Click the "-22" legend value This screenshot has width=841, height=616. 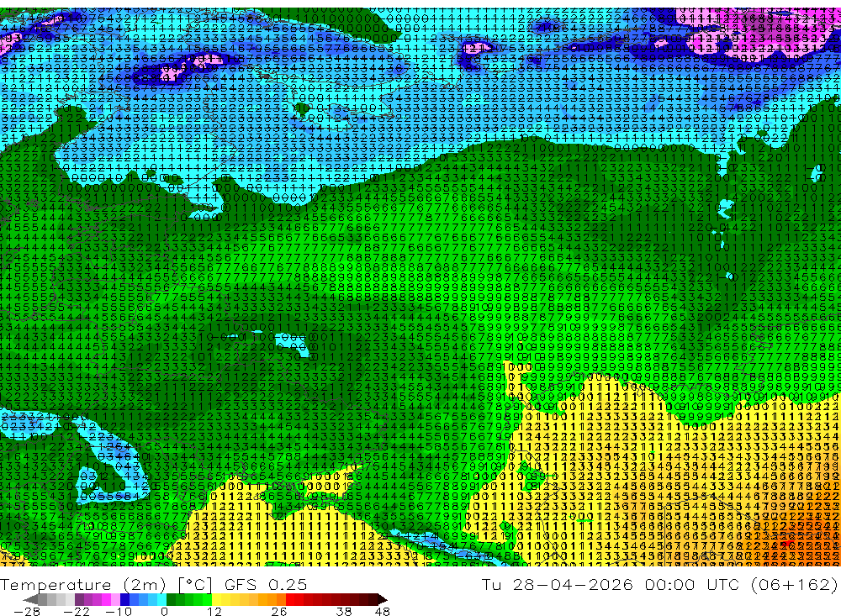tap(77, 612)
